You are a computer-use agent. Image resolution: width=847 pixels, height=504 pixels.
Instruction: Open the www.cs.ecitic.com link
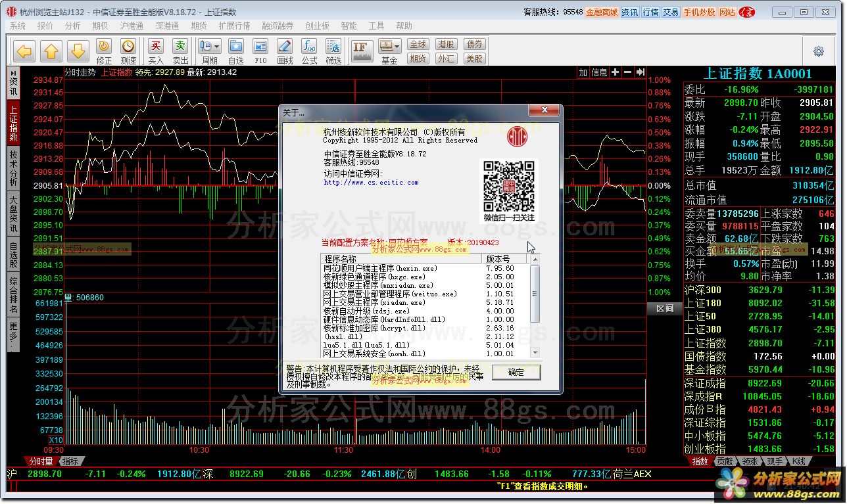point(371,183)
